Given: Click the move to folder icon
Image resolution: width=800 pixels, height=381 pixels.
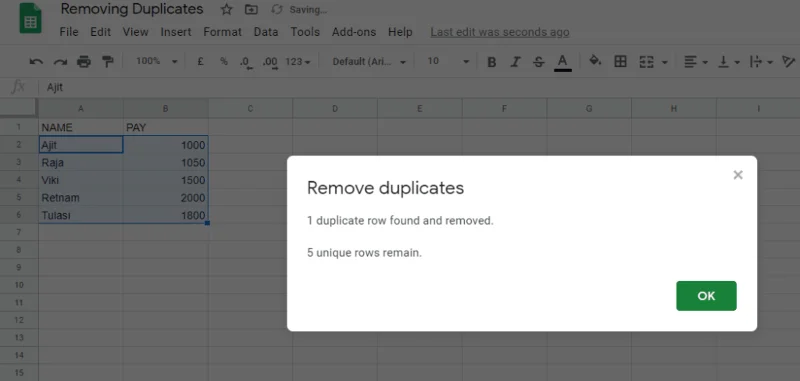Looking at the screenshot, I should tap(251, 9).
